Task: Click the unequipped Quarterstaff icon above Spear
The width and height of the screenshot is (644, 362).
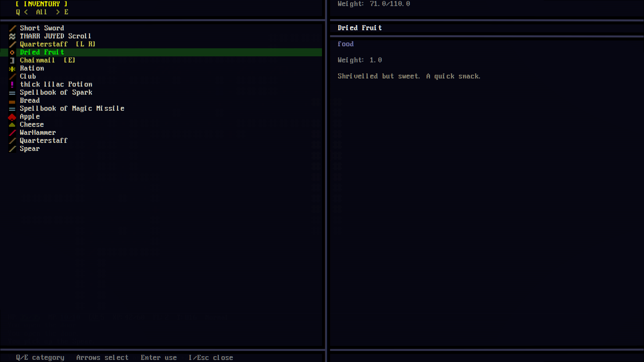Action: [x=12, y=141]
